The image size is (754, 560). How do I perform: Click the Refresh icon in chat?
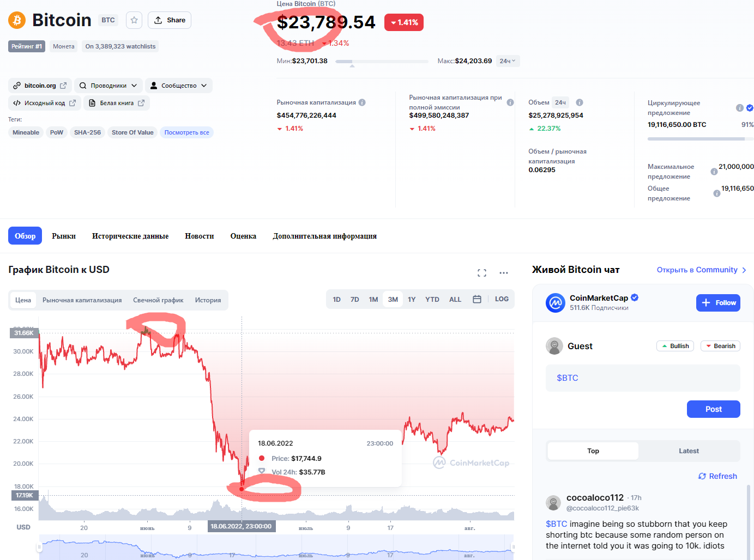point(702,476)
